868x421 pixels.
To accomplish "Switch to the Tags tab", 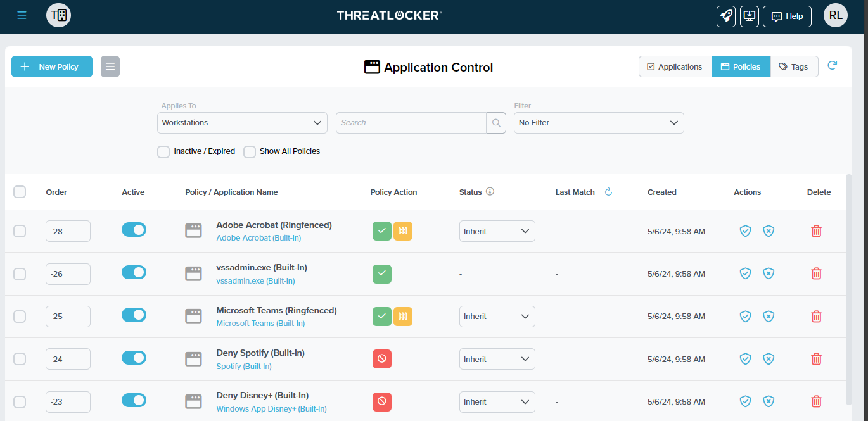I will (x=795, y=66).
